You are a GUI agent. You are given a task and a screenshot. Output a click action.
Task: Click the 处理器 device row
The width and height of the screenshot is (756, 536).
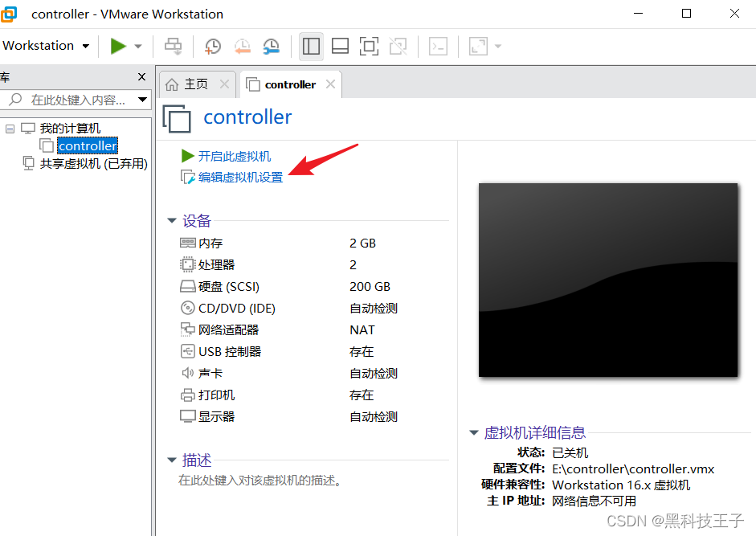[289, 265]
